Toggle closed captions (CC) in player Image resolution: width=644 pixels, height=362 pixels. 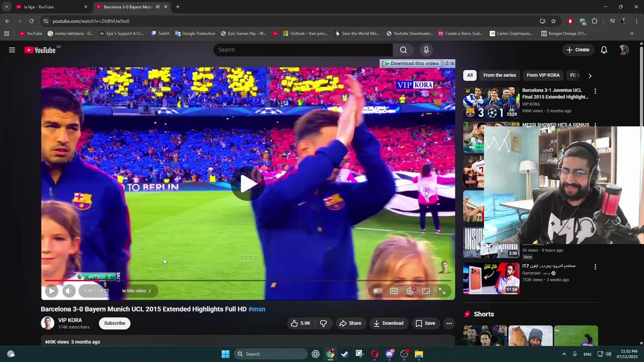[x=394, y=291]
